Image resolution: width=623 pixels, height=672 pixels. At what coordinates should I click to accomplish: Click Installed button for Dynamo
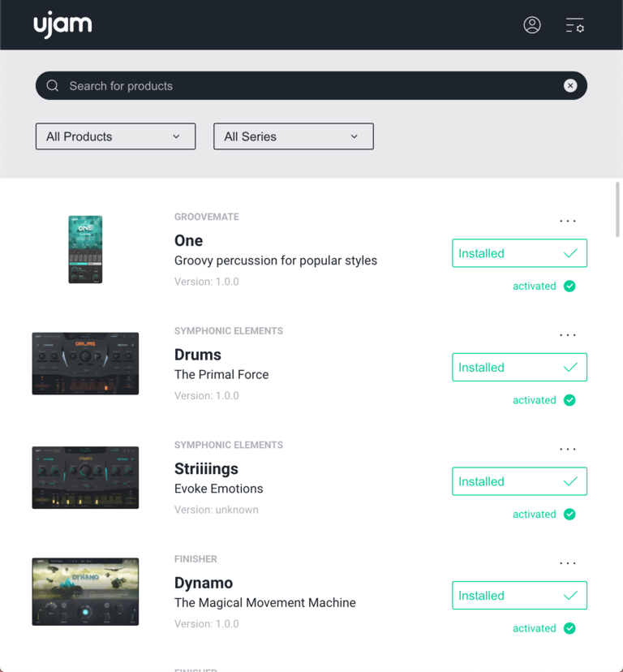tap(519, 596)
